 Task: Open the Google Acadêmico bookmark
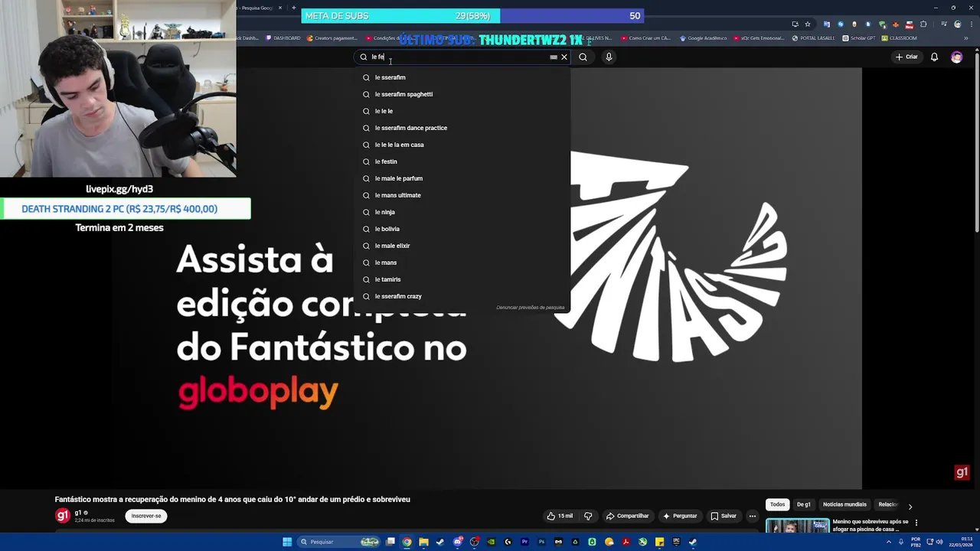[703, 38]
